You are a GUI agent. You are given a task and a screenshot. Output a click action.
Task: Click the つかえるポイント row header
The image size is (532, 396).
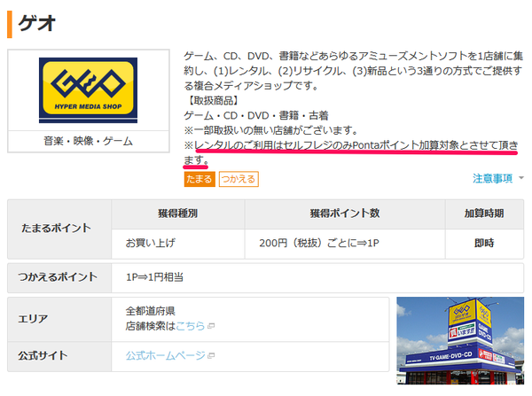[59, 277]
